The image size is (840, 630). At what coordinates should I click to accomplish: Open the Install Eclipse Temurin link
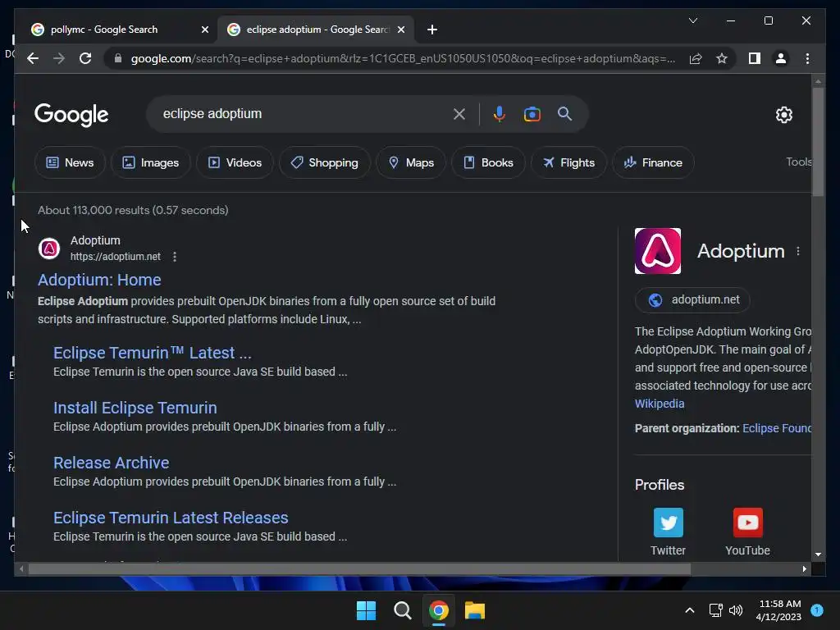point(135,408)
